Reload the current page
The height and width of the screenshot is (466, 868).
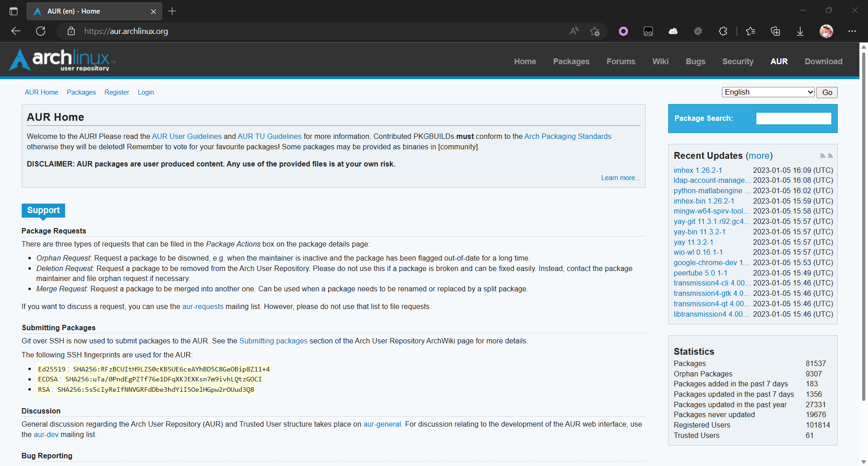pyautogui.click(x=41, y=31)
